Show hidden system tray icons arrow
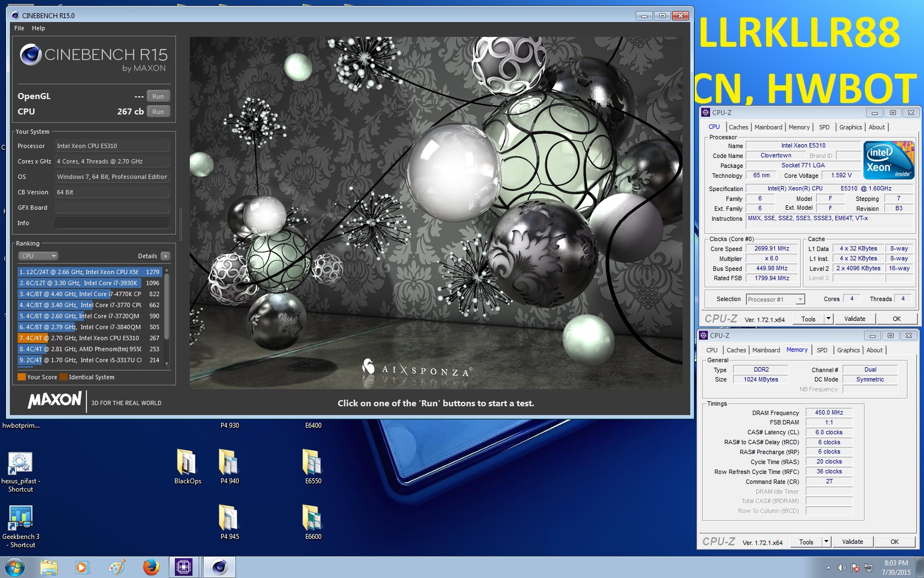This screenshot has width=924, height=578. (828, 568)
